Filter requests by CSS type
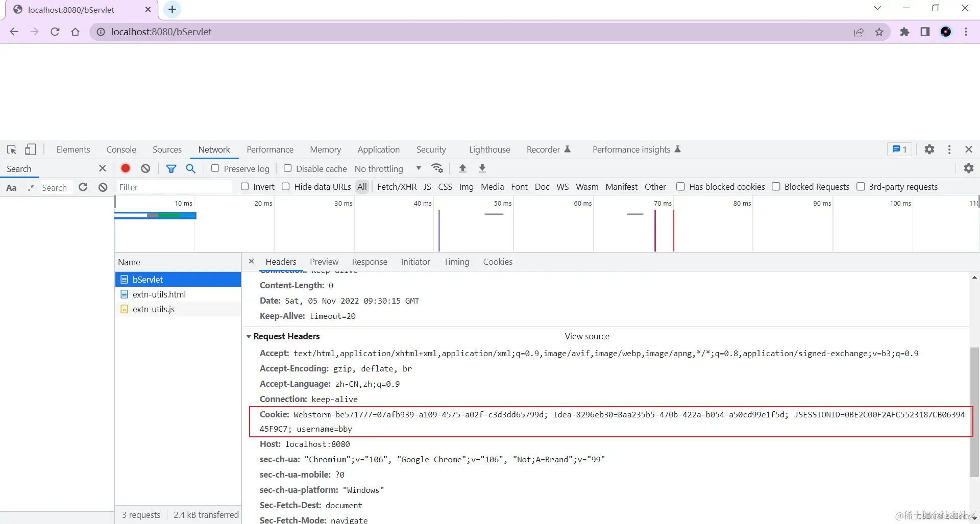Screen dimensions: 980x524 point(445,187)
